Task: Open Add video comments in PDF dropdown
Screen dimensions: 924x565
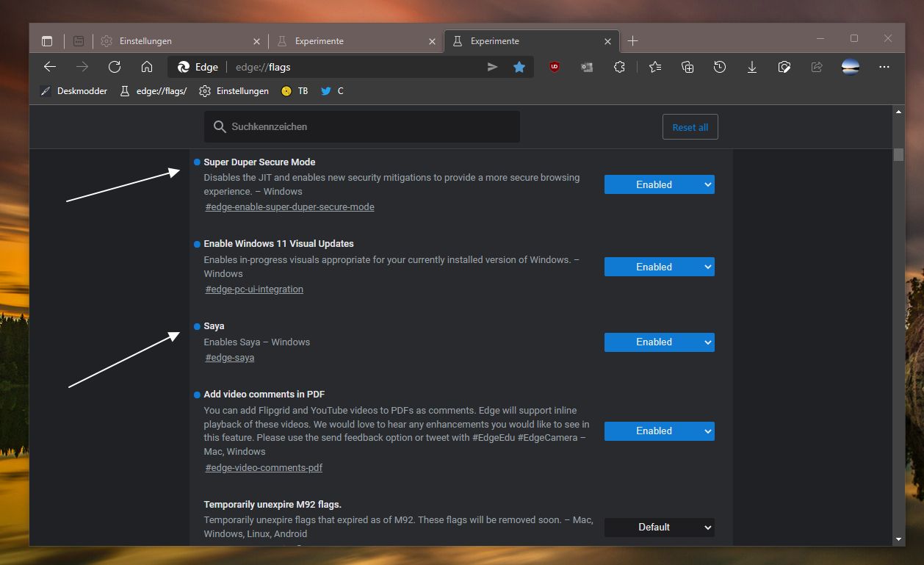Action: [x=660, y=431]
